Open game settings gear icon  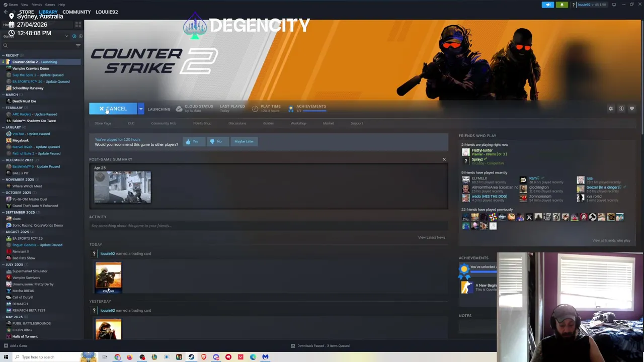click(611, 109)
